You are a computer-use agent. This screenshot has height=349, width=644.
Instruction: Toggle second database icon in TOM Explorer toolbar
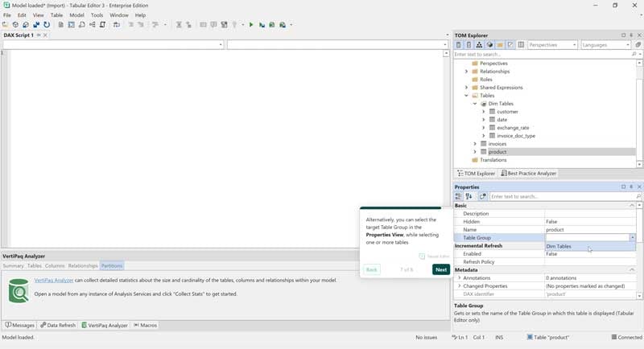(469, 45)
